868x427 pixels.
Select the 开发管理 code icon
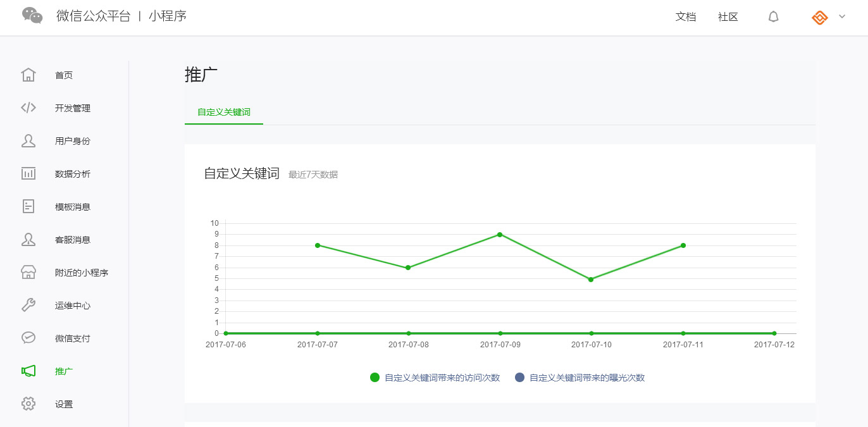pyautogui.click(x=28, y=108)
